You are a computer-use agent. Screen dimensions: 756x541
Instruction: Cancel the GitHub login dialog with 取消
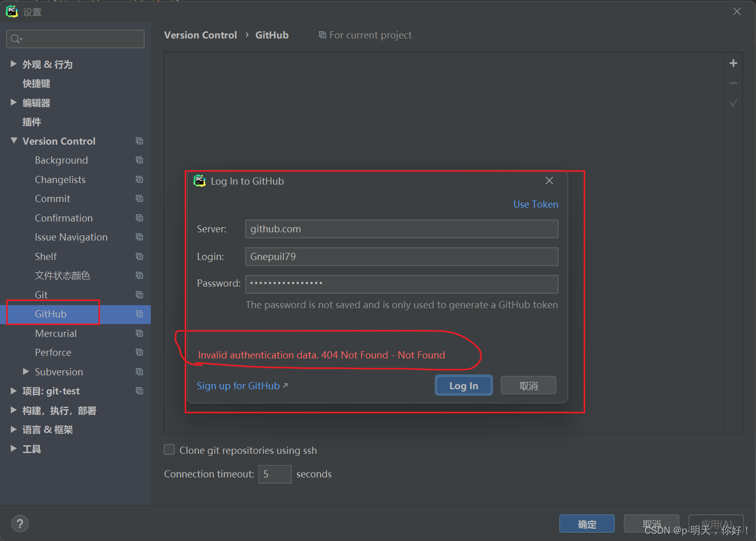(528, 386)
